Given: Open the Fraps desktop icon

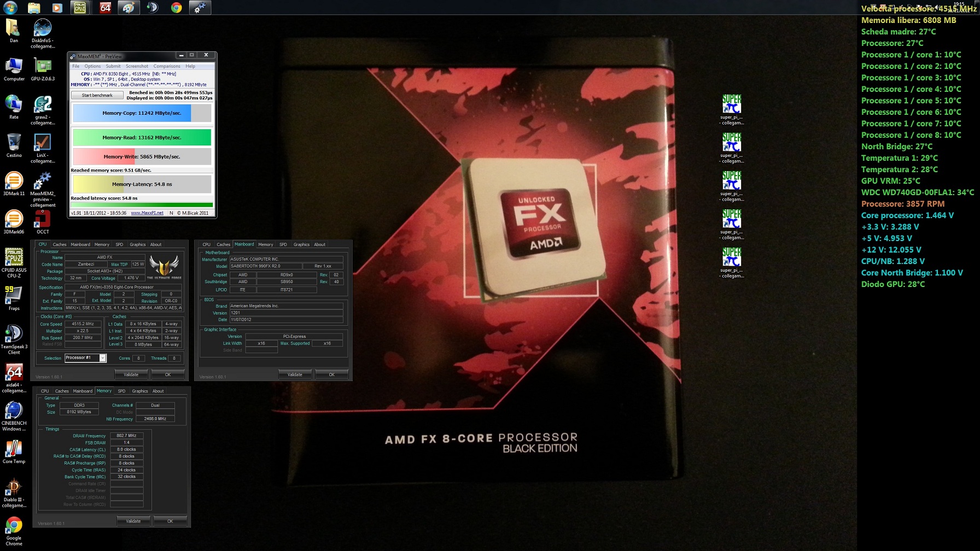Looking at the screenshot, I should (14, 299).
